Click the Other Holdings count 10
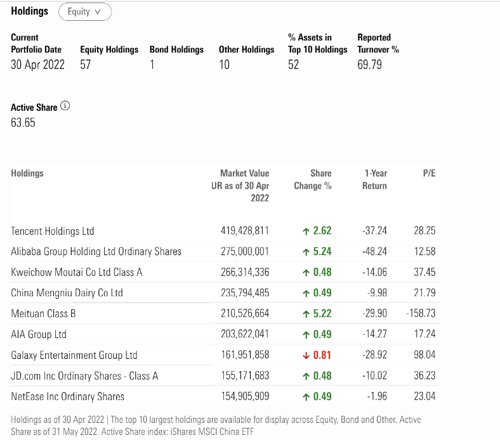Viewport: 500px width, 440px height. pyautogui.click(x=224, y=65)
